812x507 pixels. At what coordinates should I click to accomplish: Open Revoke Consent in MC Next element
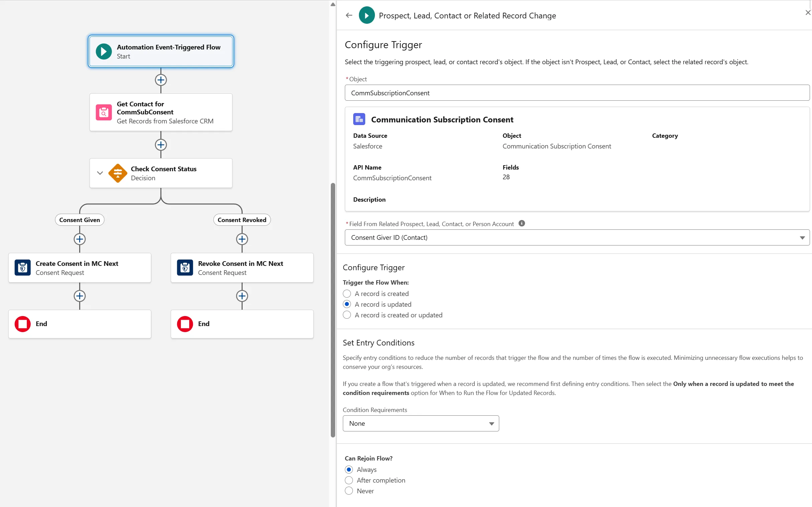coord(242,268)
